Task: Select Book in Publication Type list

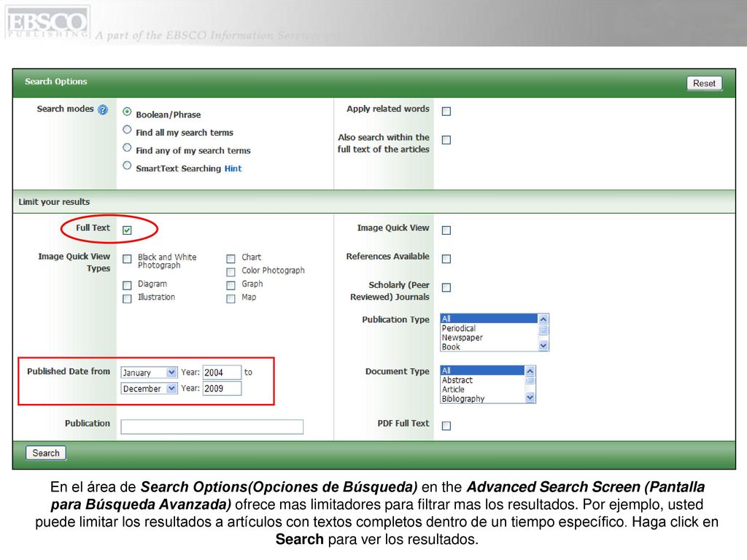Action: tap(489, 346)
